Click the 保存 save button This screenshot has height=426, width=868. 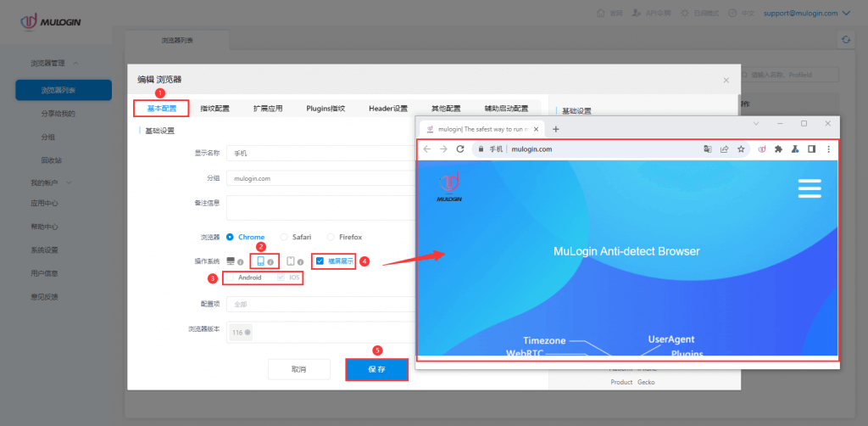click(x=377, y=369)
